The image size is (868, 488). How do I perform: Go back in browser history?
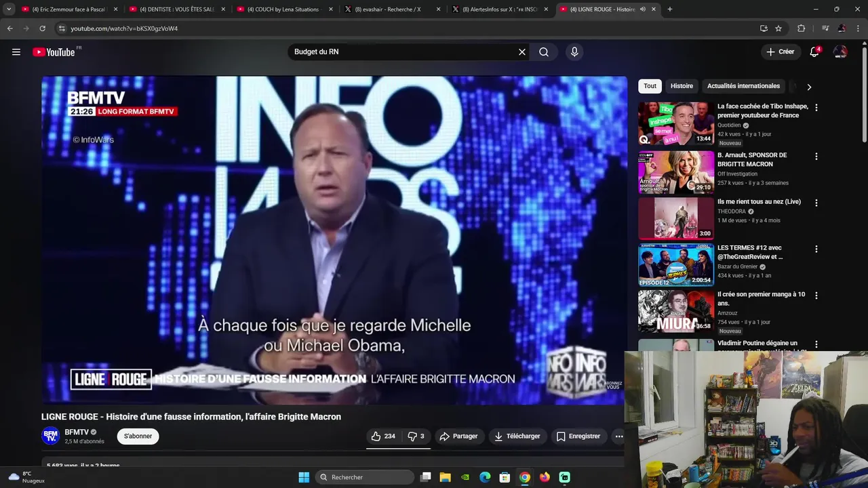10,28
